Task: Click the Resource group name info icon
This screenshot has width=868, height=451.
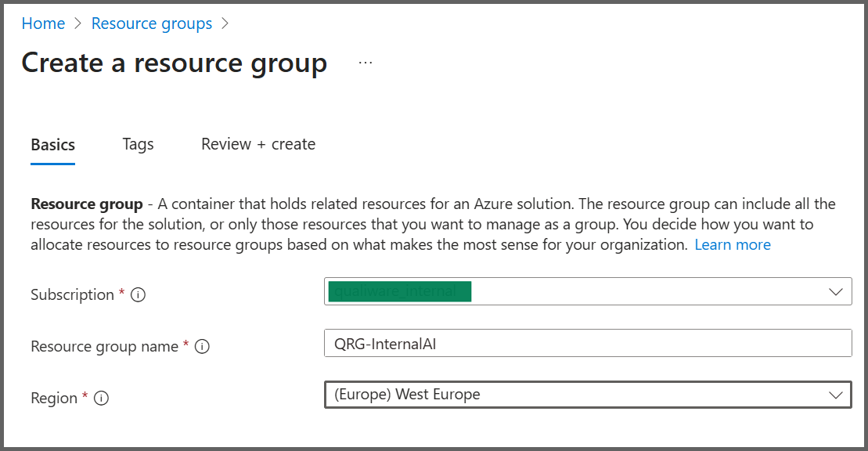Action: [202, 346]
